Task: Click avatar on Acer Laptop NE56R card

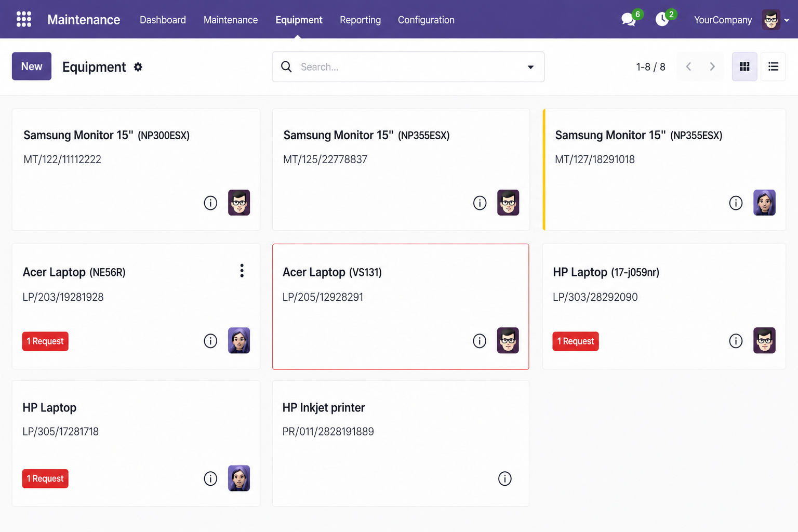Action: coord(239,340)
